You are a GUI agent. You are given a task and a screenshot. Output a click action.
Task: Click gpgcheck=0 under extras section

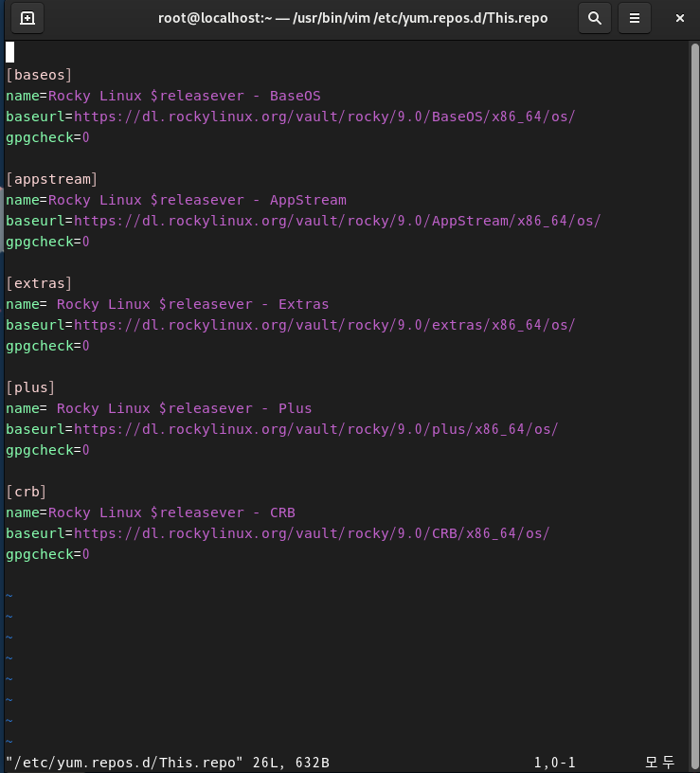click(x=47, y=346)
